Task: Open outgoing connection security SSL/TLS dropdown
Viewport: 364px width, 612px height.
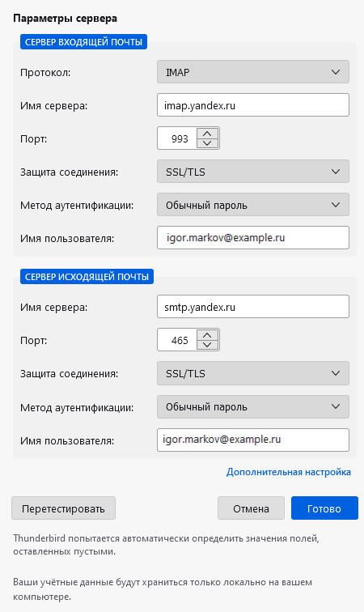Action: 253,373
